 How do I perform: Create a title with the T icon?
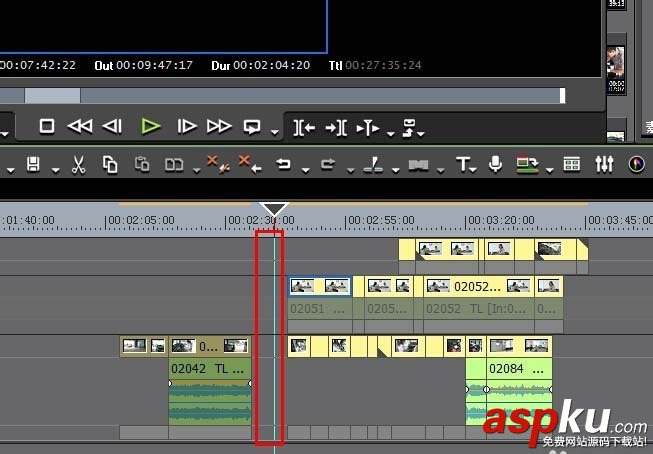463,164
